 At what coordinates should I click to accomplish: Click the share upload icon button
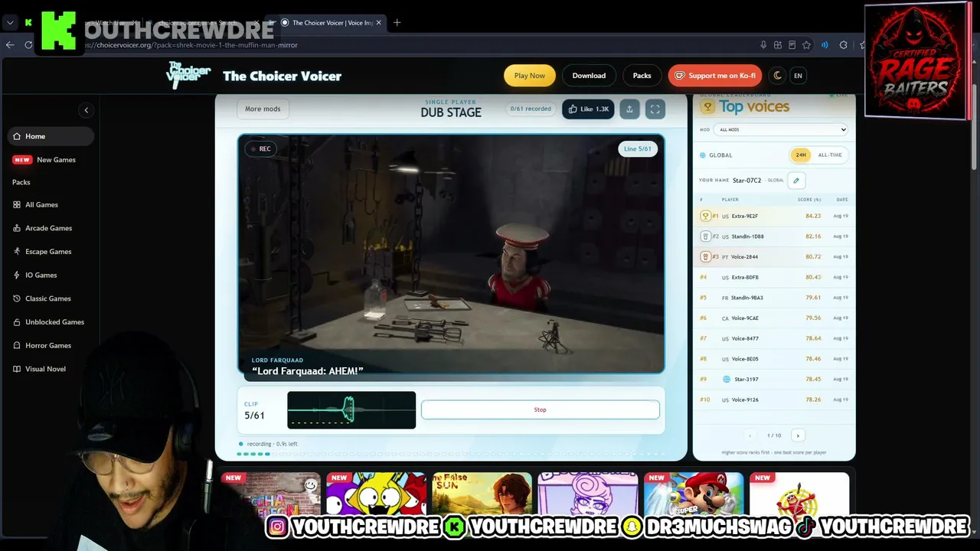(x=629, y=109)
